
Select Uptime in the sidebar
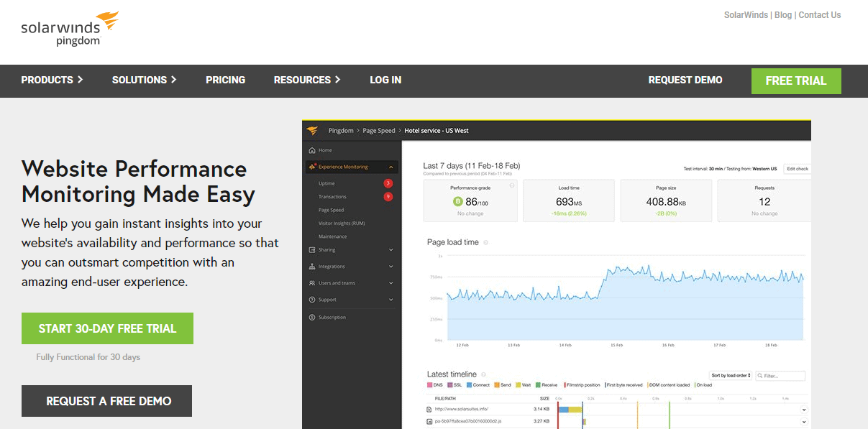326,183
